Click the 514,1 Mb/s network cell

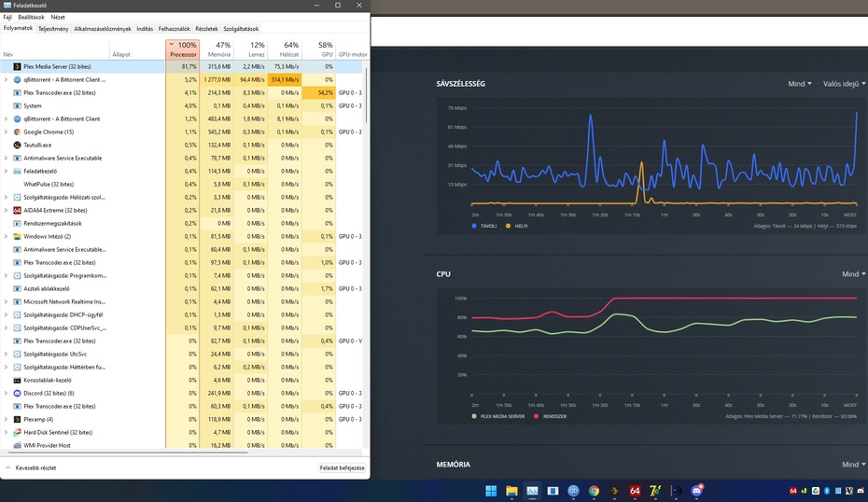click(x=285, y=79)
